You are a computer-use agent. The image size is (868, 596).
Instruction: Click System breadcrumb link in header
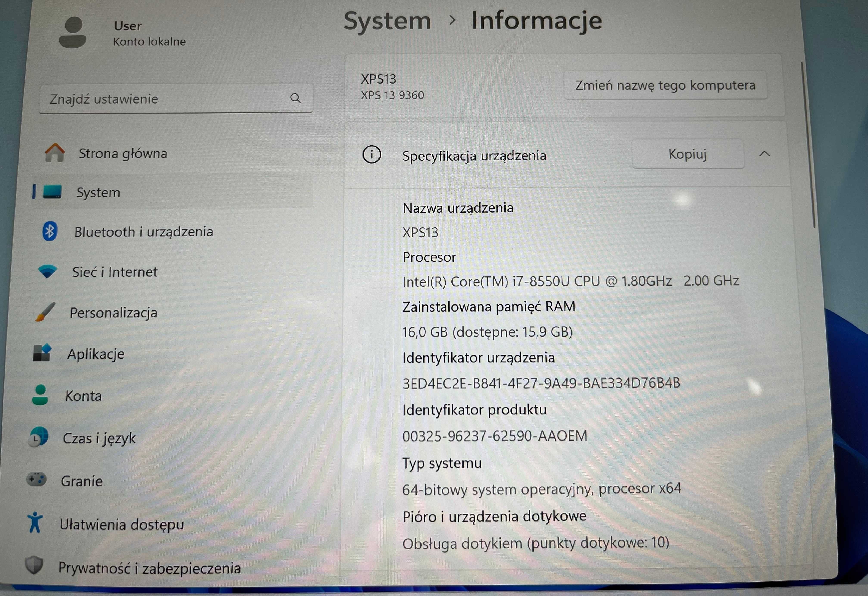click(x=387, y=21)
